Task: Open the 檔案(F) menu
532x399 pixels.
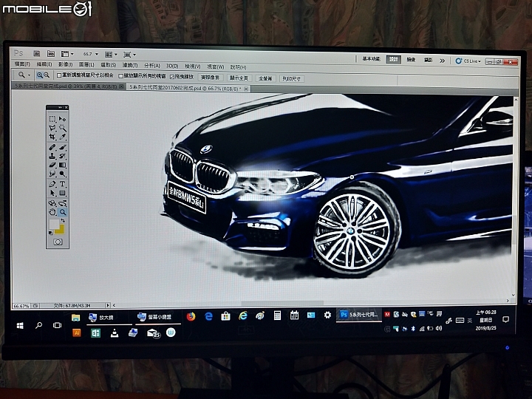Action: [22, 64]
